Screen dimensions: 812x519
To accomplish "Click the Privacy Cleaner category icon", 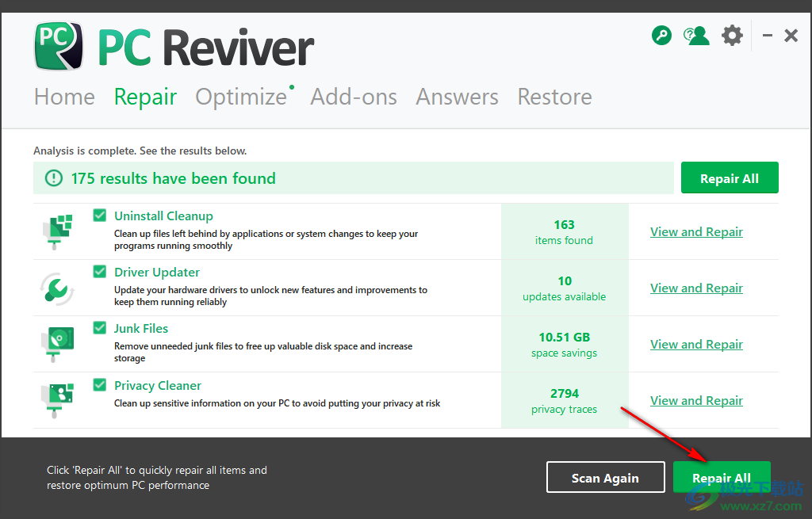I will click(x=57, y=400).
